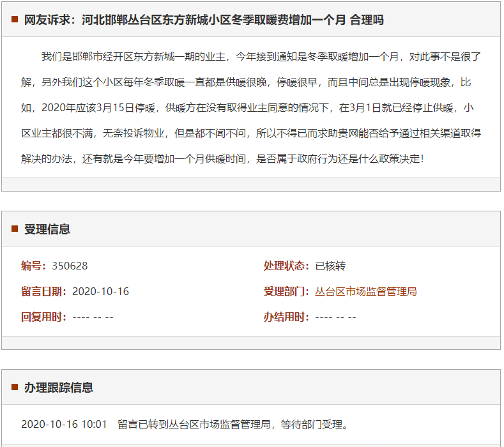Click the 留言日期 field label

(x=43, y=291)
